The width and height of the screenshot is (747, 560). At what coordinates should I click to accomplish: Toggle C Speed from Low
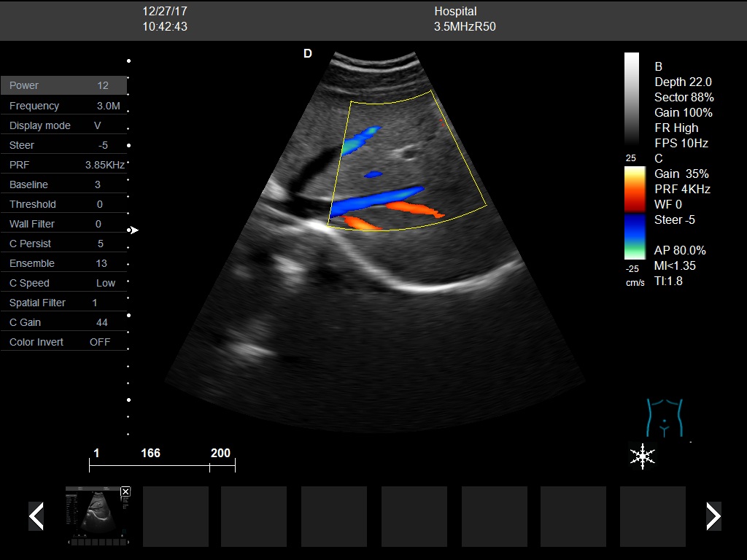[63, 282]
